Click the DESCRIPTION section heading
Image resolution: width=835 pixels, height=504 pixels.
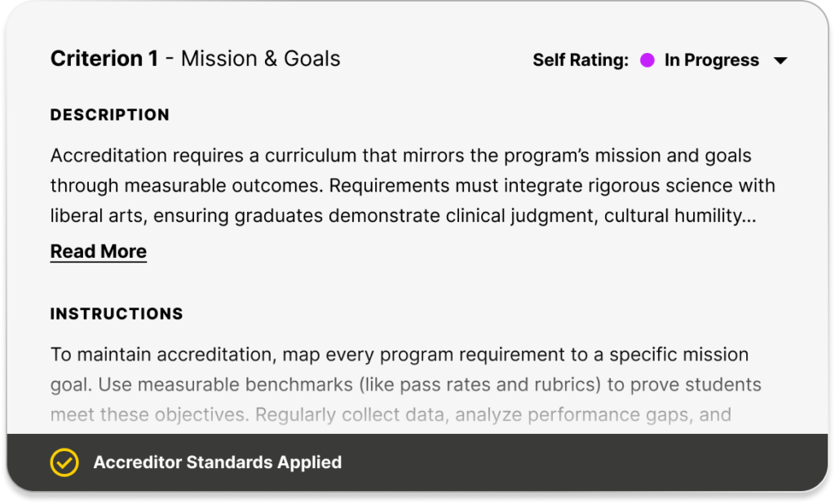tap(110, 115)
